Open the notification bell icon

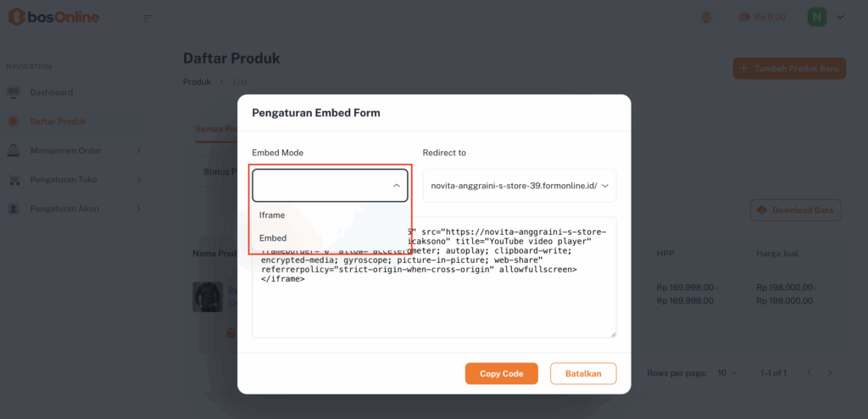tap(706, 17)
